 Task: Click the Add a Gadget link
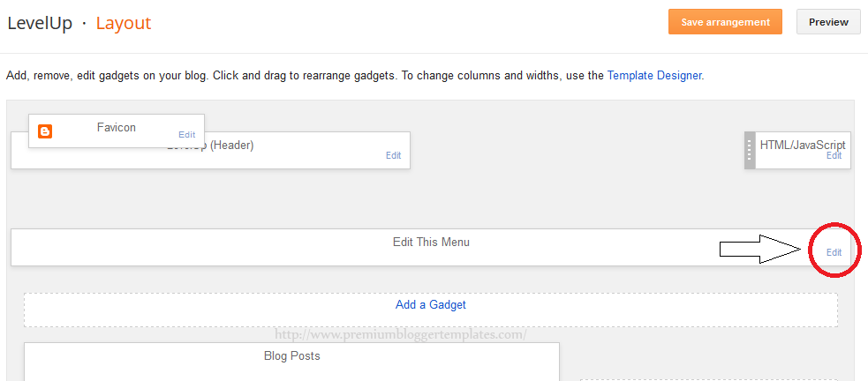pos(431,304)
